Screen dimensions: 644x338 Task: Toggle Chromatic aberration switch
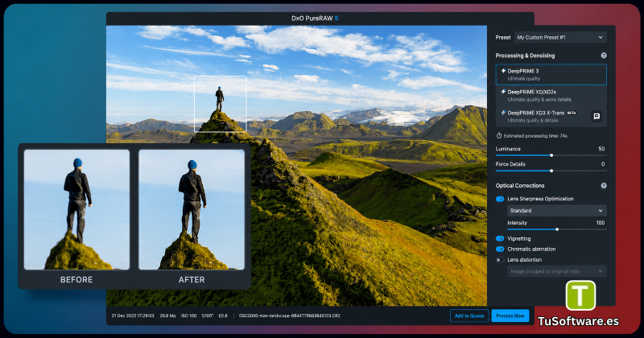pos(500,249)
